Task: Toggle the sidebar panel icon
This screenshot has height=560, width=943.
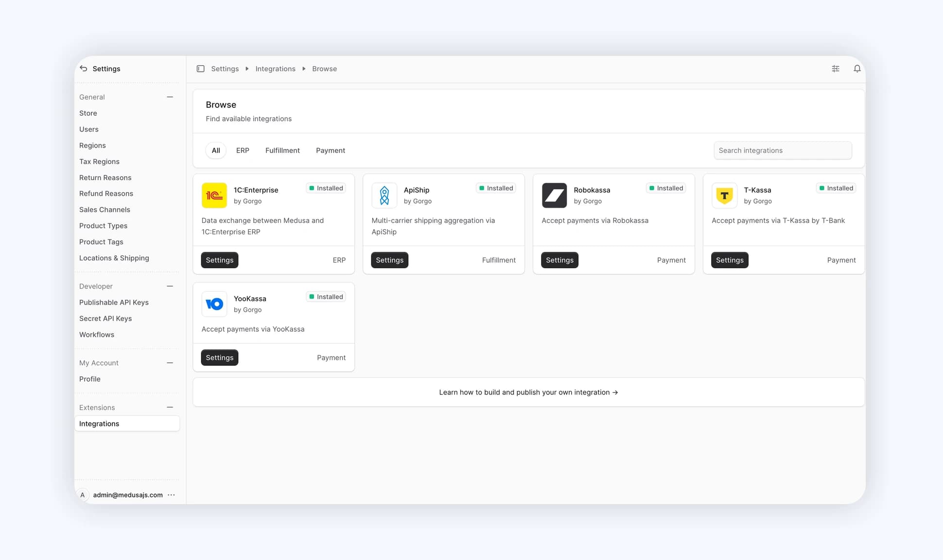Action: 200,68
